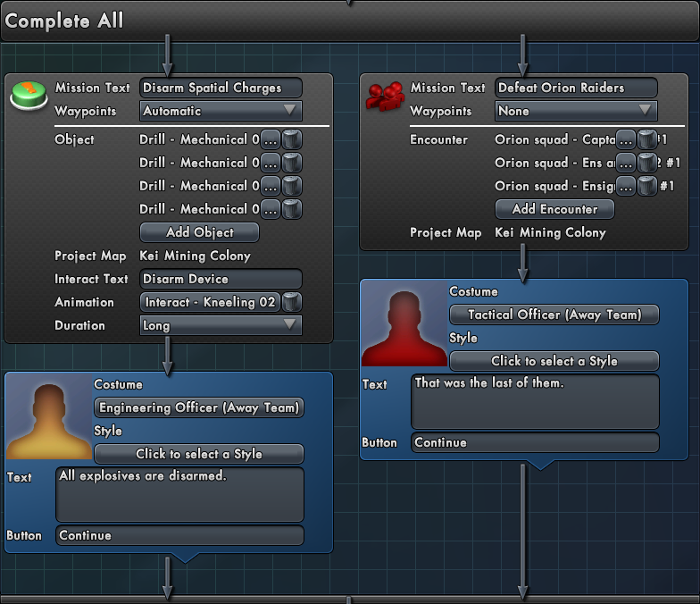Click the trash icon on the fourth Drill object row
700x604 pixels.
[292, 209]
